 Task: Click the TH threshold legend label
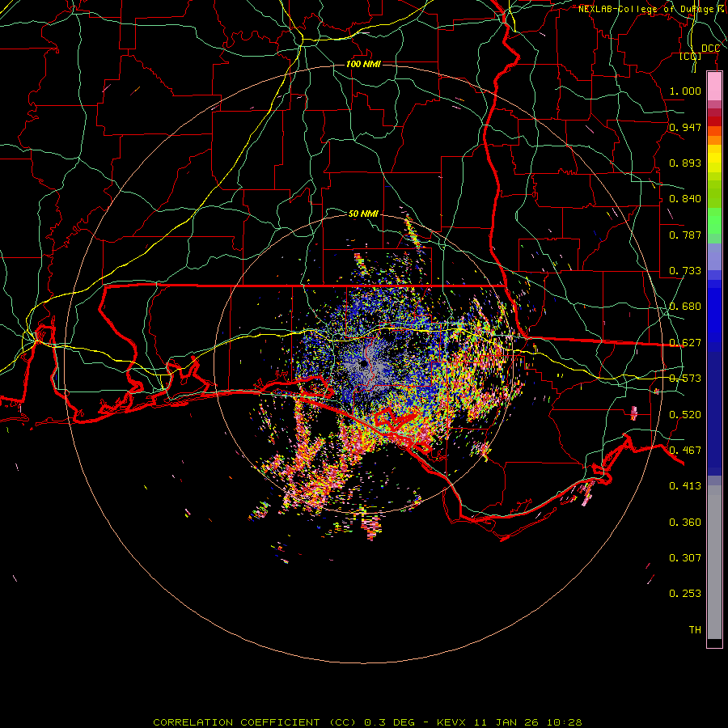point(695,630)
